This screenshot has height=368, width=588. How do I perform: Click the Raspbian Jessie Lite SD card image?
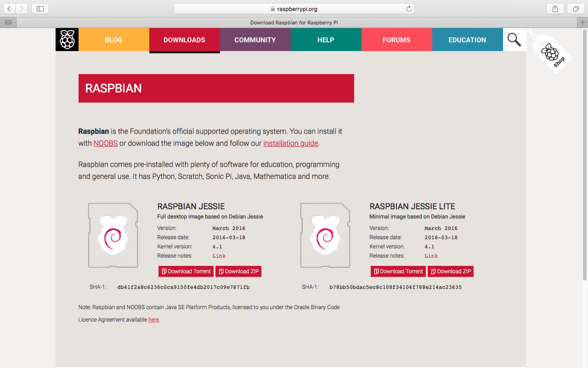point(326,235)
